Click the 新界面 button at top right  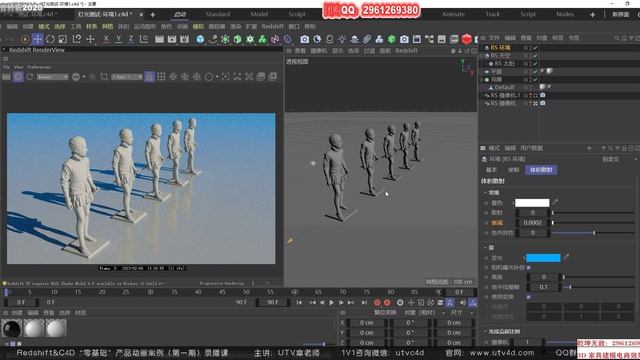coord(620,14)
